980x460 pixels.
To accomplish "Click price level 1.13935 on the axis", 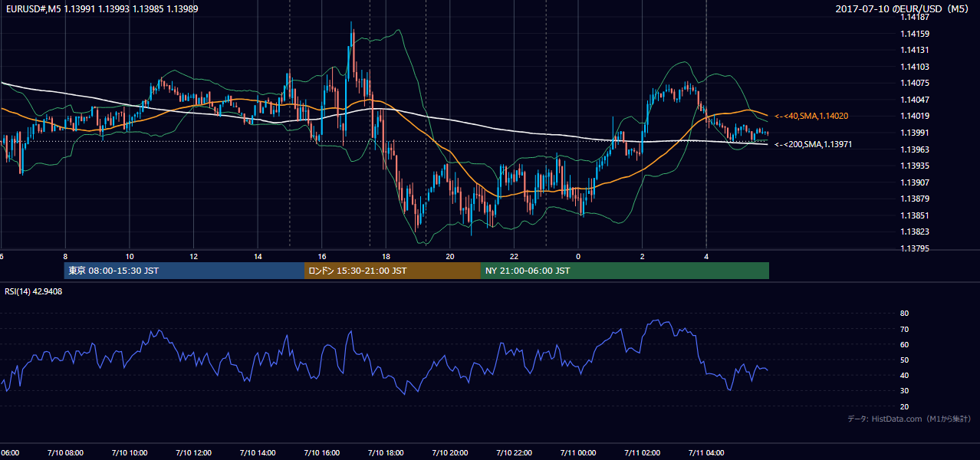I will point(914,166).
